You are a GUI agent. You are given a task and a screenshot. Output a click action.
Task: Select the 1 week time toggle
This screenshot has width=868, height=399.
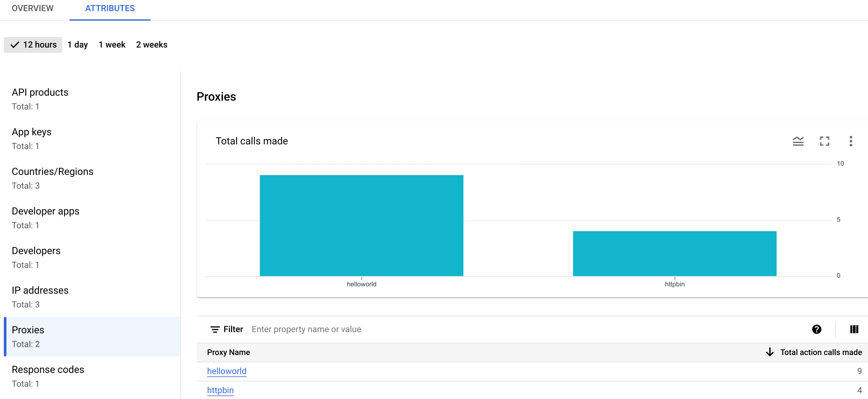(x=111, y=45)
